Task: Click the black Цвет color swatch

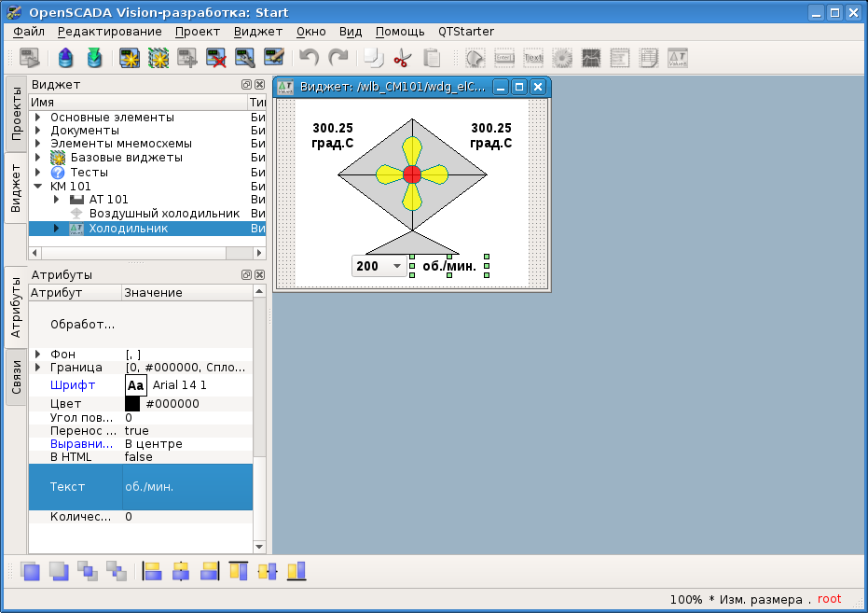Action: point(132,404)
